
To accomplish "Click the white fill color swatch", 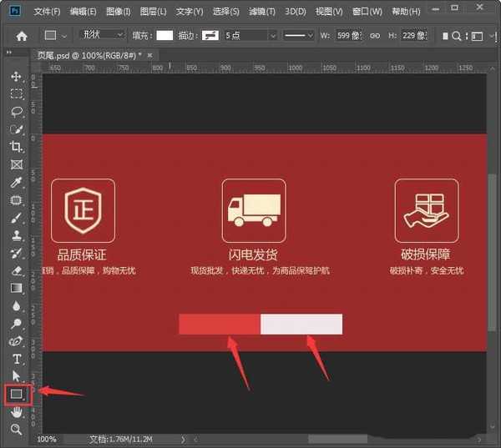I will (165, 36).
